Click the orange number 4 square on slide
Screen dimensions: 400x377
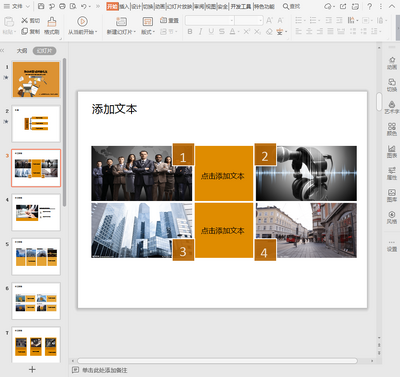(265, 250)
